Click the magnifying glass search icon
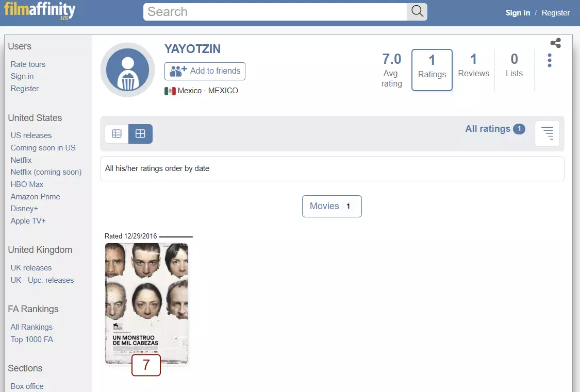This screenshot has width=580, height=392. point(417,12)
